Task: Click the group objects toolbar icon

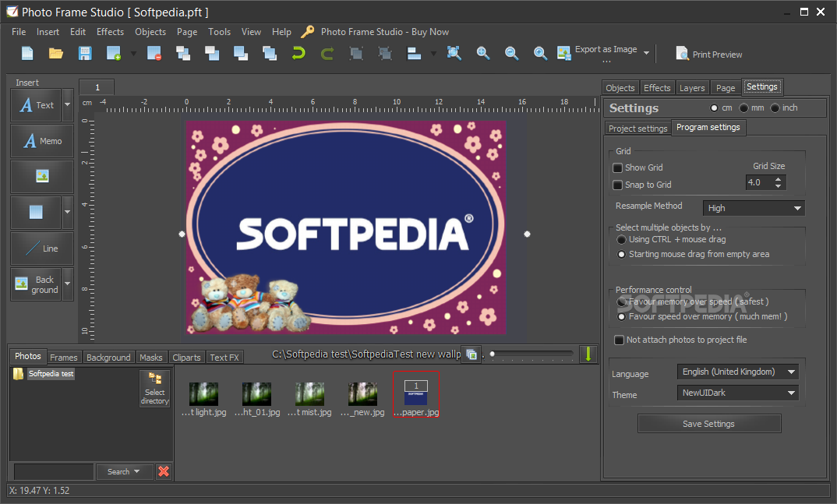Action: (x=356, y=53)
